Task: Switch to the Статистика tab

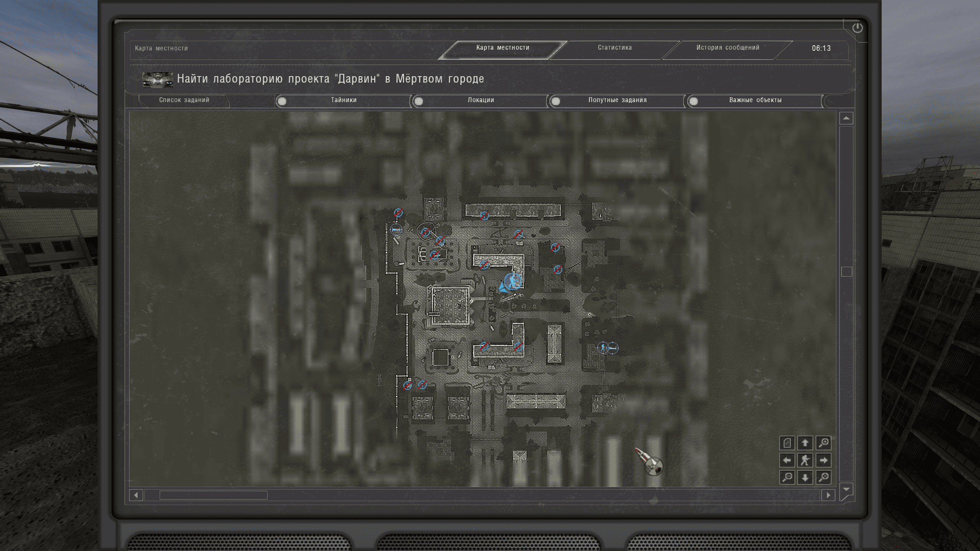Action: coord(614,47)
